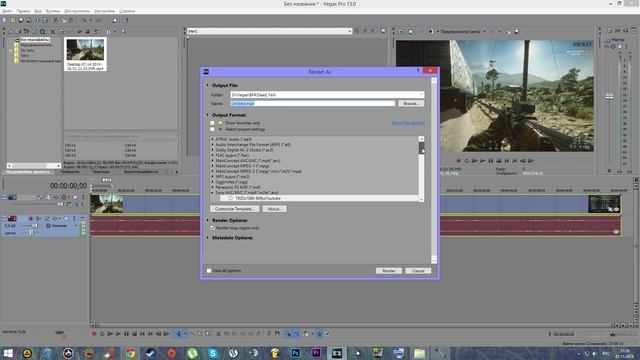Expand MainConcept AVC/AAC format group

coord(212,161)
